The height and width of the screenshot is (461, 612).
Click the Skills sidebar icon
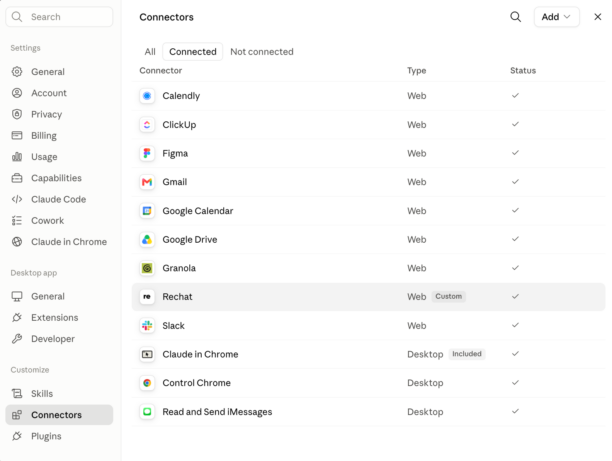17,393
